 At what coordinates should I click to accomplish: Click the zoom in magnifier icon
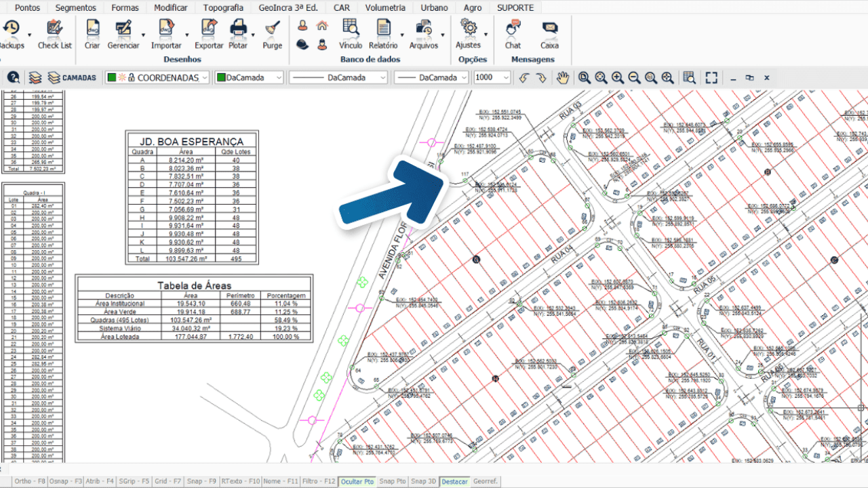[617, 77]
